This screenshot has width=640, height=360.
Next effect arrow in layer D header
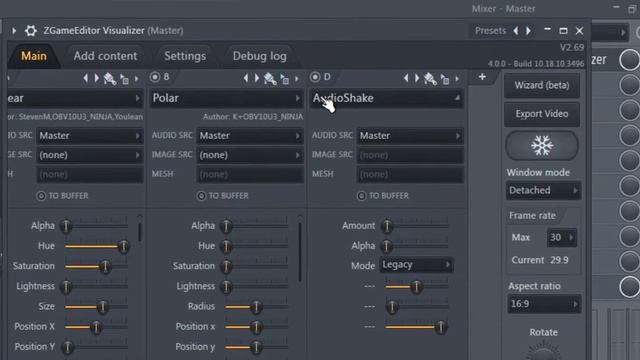coord(417,78)
